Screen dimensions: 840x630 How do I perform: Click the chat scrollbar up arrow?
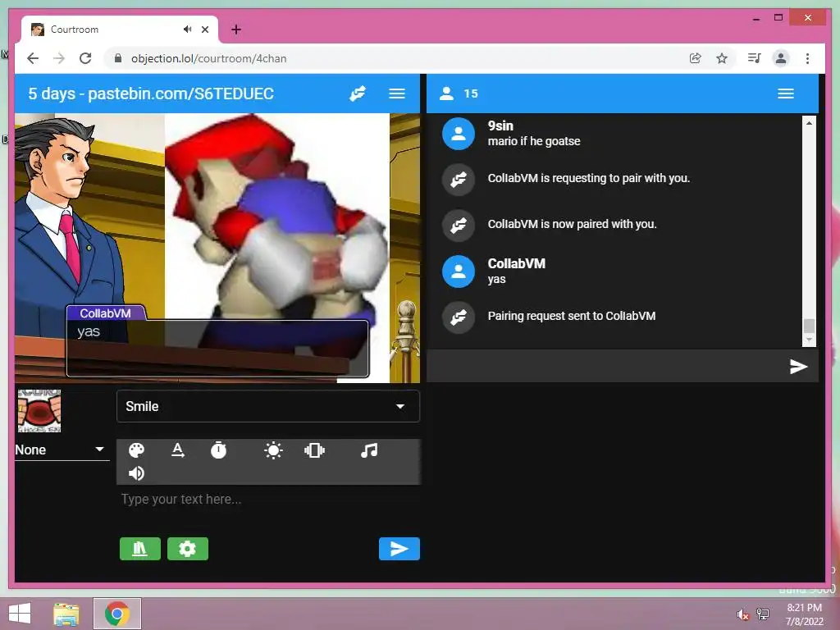click(809, 123)
